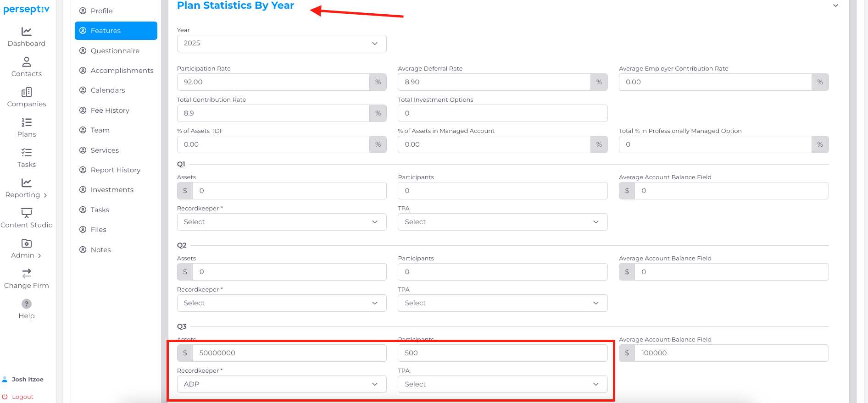Open the Calendars menu item
This screenshot has height=403, width=868.
coord(116,90)
